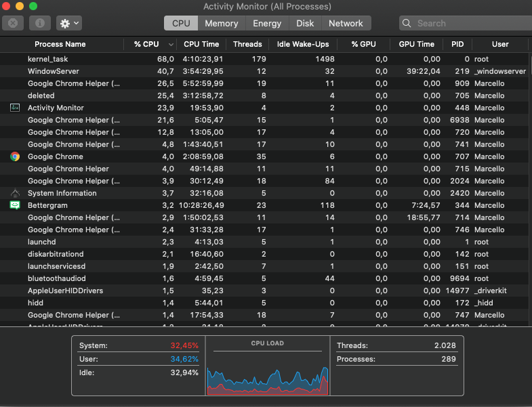The height and width of the screenshot is (407, 532).
Task: Select Google Chrome Helper with PID 741
Action: 264,144
